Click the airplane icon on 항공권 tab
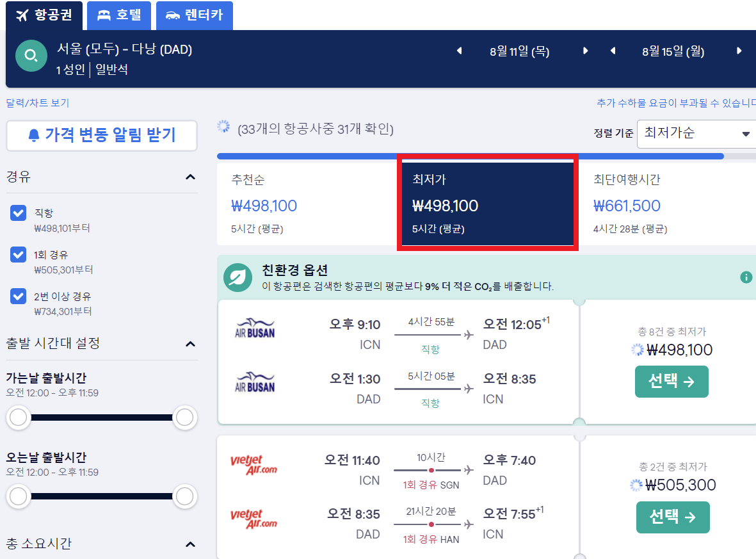756x559 pixels. (x=21, y=15)
